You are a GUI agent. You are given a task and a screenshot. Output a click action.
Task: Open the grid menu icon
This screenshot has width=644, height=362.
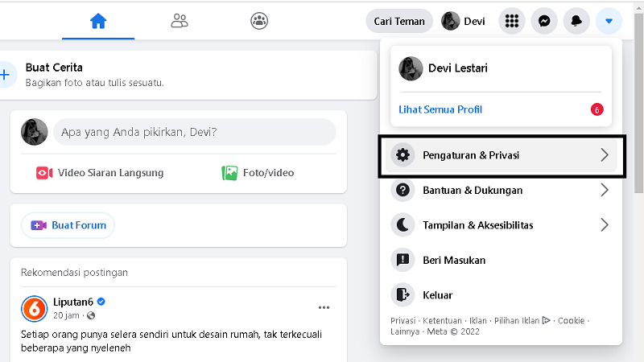tap(511, 21)
